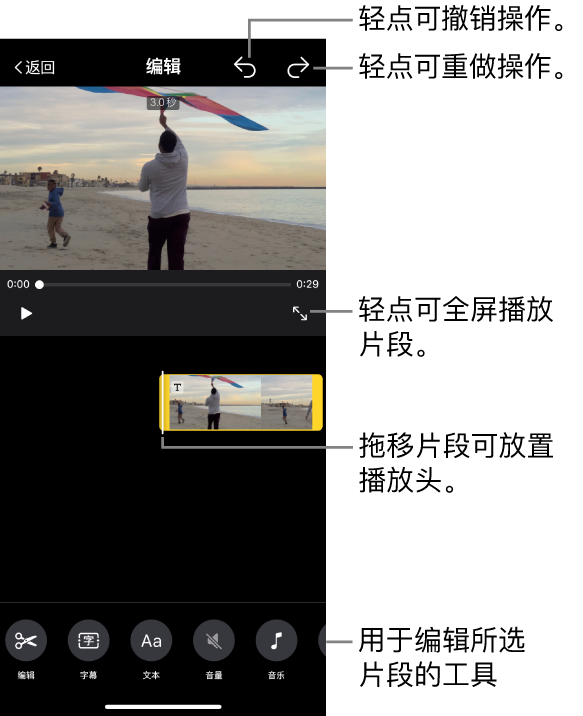
Task: Select the Aa 文本 text tool
Action: tap(151, 641)
